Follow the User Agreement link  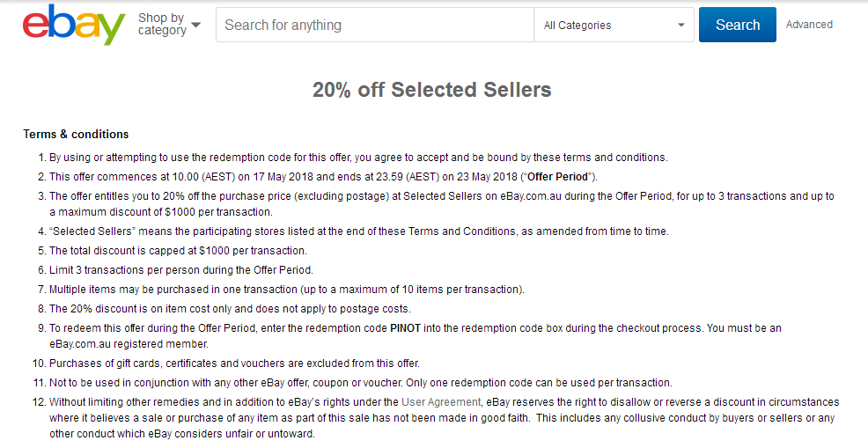click(441, 402)
